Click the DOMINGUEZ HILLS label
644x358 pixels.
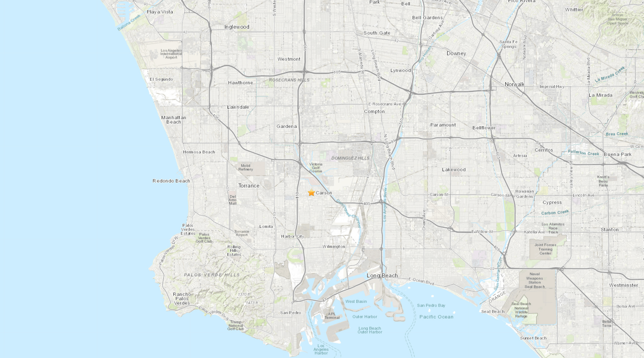(x=350, y=158)
